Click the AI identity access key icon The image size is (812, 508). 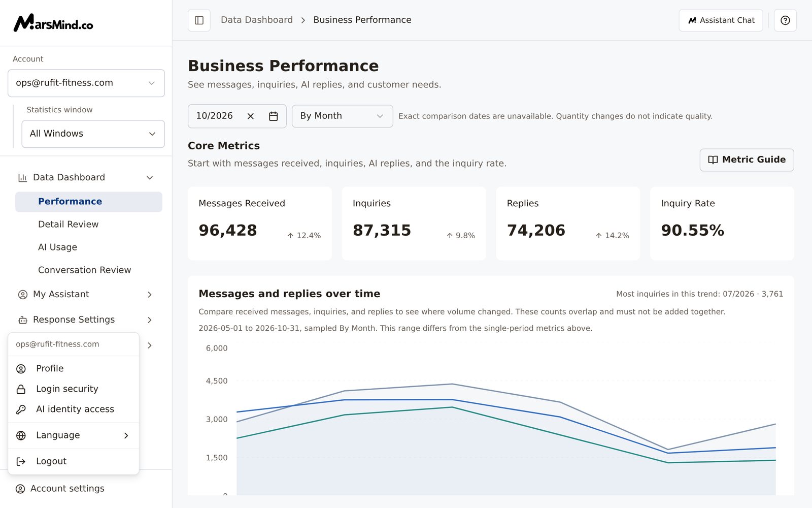click(x=21, y=409)
